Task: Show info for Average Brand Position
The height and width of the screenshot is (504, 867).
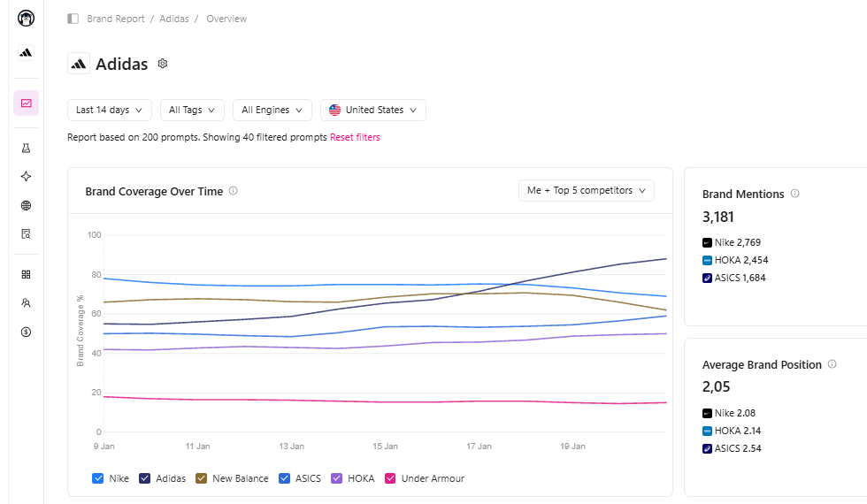Action: [832, 364]
